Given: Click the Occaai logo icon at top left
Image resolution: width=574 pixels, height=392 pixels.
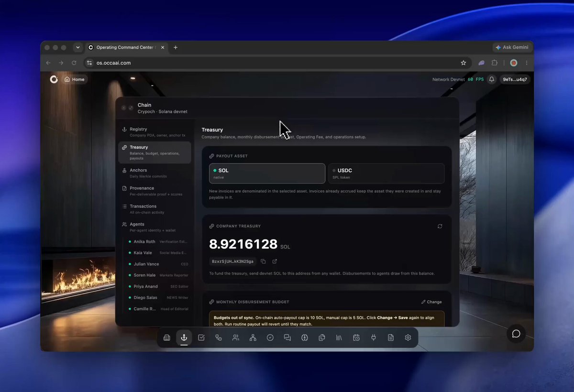Looking at the screenshot, I should (54, 79).
